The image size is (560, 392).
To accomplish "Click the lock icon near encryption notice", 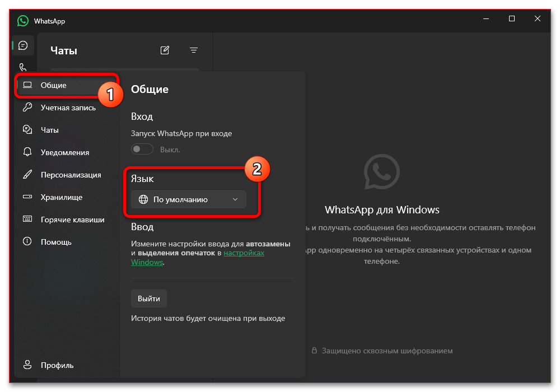I will [x=314, y=350].
